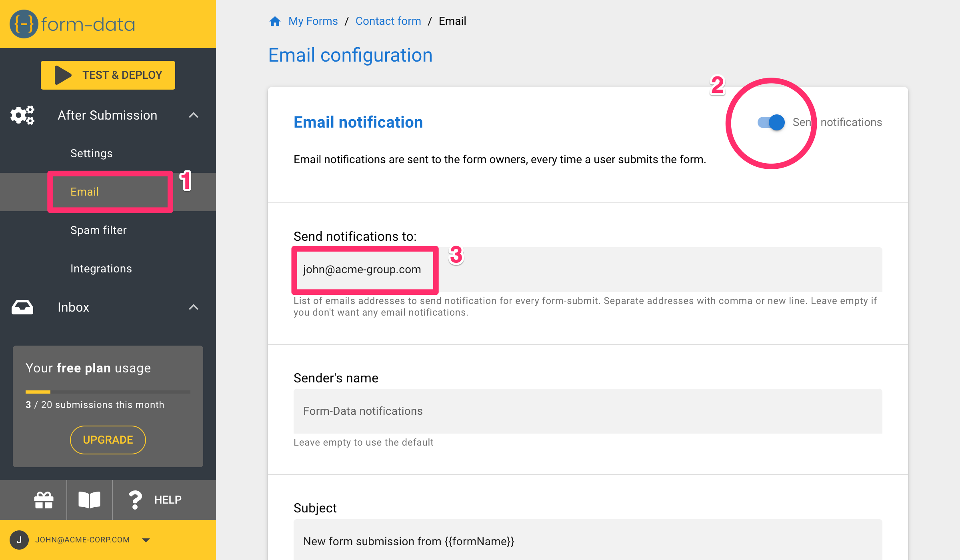Click the J avatar circle
This screenshot has height=560, width=960.
[x=20, y=540]
